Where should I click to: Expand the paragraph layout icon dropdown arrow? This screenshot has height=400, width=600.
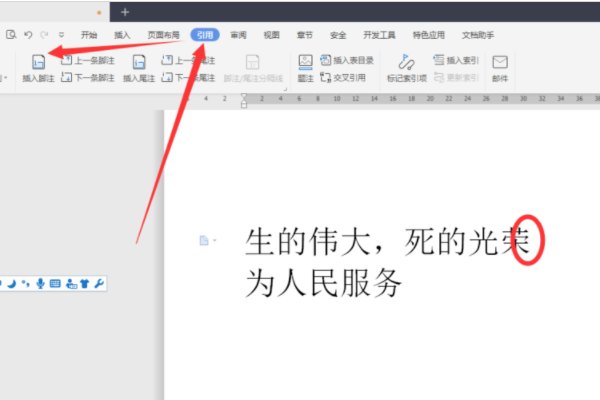point(215,240)
